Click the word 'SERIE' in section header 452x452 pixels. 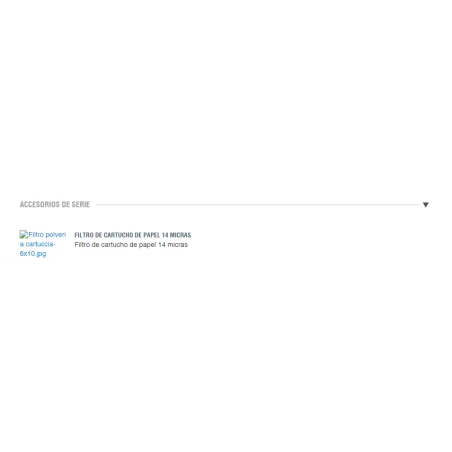click(81, 204)
